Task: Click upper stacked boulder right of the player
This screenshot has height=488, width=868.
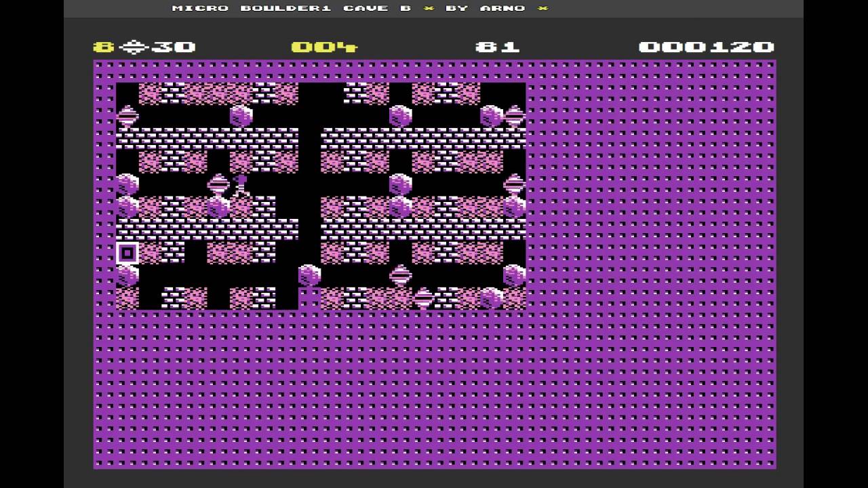Action: point(400,184)
